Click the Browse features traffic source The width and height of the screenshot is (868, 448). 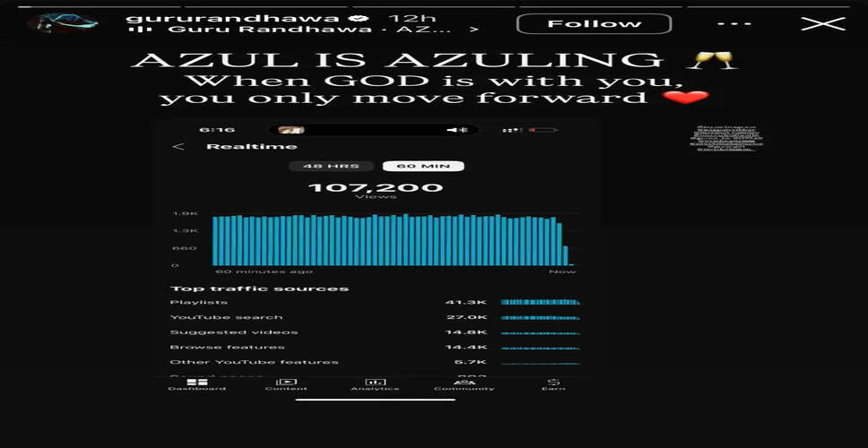click(375, 348)
